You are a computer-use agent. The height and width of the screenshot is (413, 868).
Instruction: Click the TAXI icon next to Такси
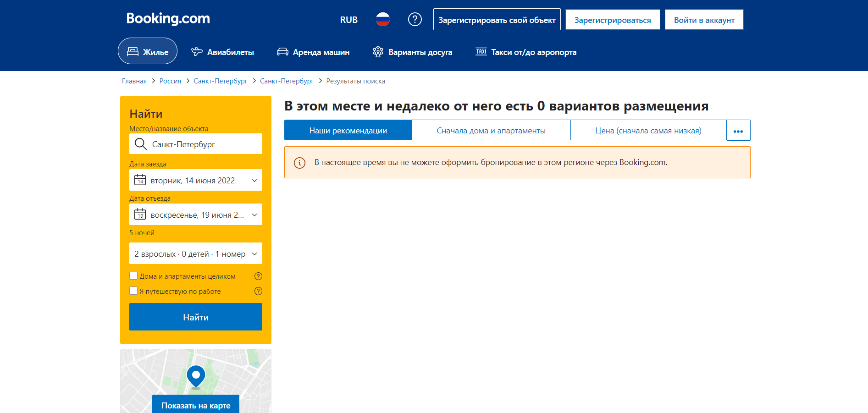[481, 51]
